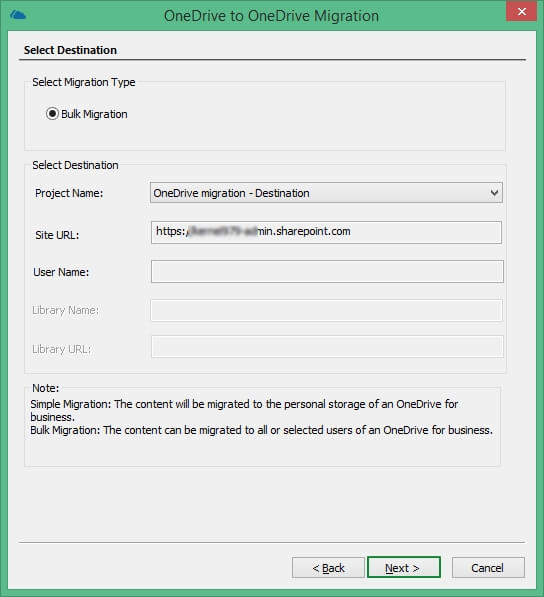Click the 'Project Name:' label

tap(69, 193)
